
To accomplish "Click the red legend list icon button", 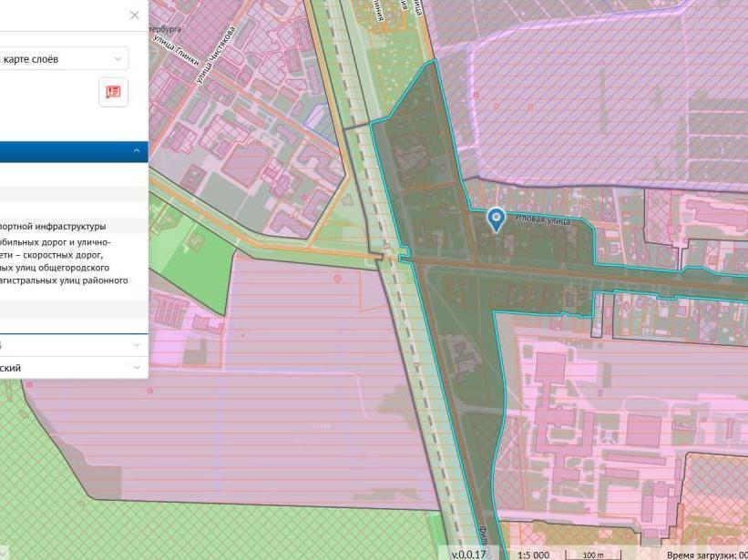I will [x=113, y=92].
